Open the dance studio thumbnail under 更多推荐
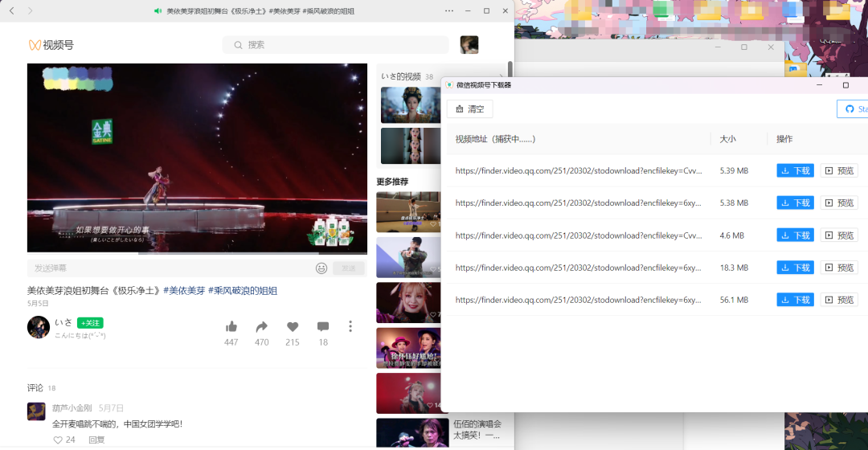The width and height of the screenshot is (868, 450). pos(408,212)
